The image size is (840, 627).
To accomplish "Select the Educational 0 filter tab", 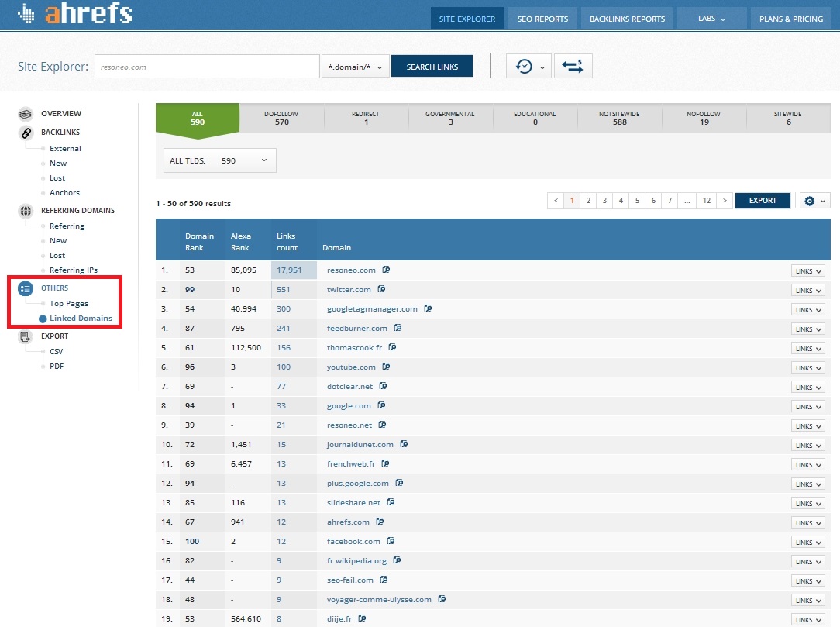I will [x=535, y=118].
